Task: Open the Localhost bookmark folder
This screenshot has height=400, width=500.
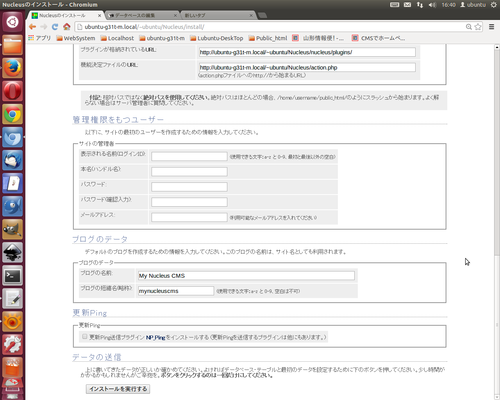Action: click(x=117, y=38)
